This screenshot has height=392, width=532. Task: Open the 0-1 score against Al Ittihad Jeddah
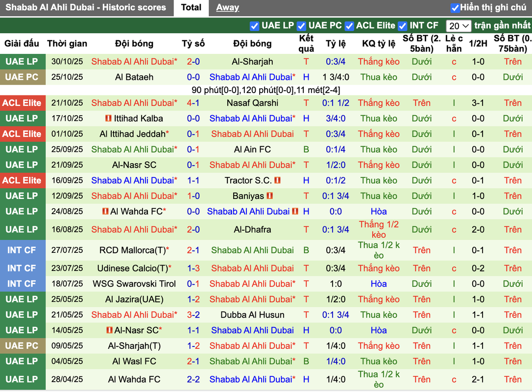tap(193, 134)
